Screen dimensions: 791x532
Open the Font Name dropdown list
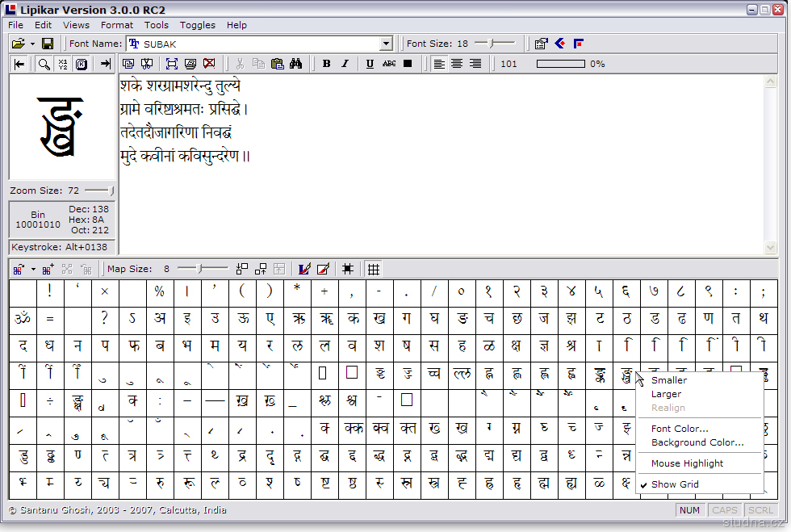click(x=386, y=44)
